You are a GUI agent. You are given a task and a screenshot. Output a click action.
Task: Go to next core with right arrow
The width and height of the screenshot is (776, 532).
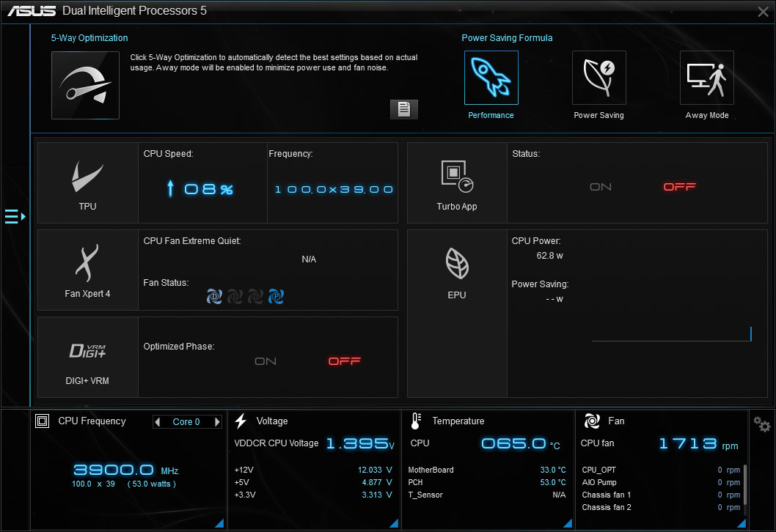[x=217, y=422]
